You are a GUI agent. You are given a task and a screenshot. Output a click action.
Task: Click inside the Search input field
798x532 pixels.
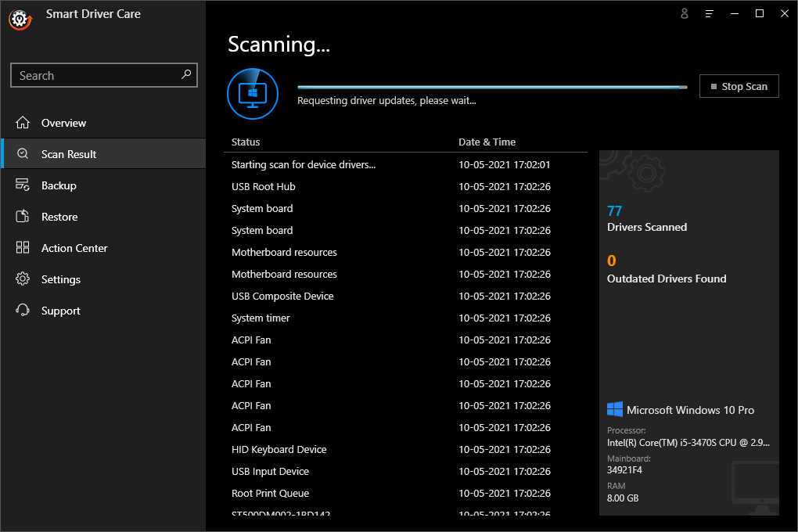[x=94, y=75]
